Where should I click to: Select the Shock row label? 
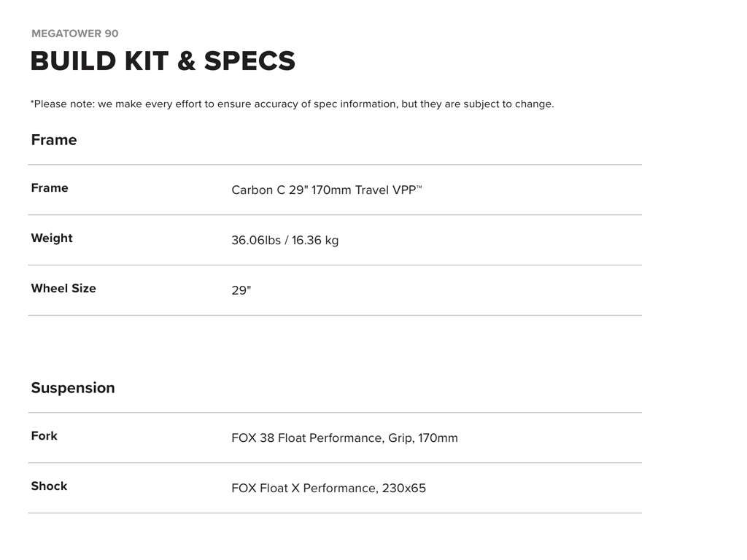(x=49, y=486)
